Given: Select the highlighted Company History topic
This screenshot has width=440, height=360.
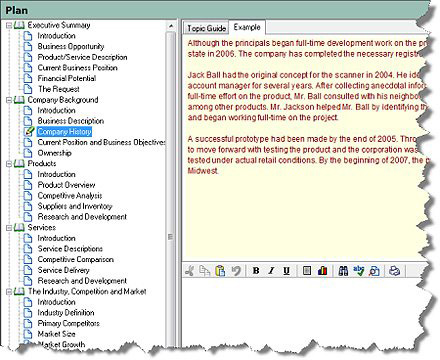Looking at the screenshot, I should (x=64, y=132).
